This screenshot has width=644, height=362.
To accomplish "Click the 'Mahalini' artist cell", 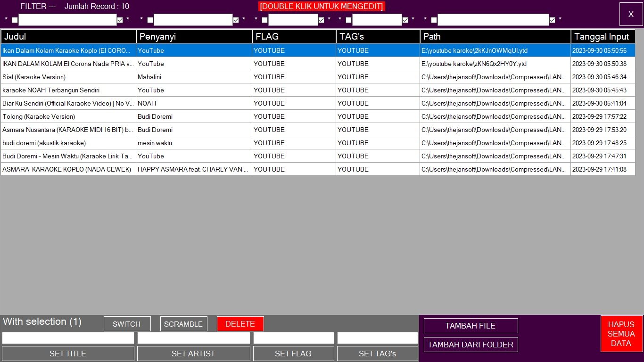I will 194,77.
